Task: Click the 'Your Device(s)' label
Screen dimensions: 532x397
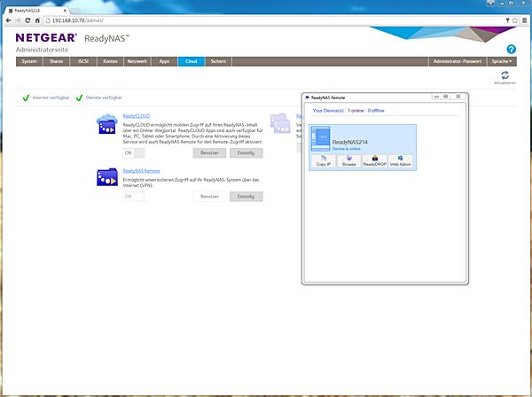Action: 328,111
